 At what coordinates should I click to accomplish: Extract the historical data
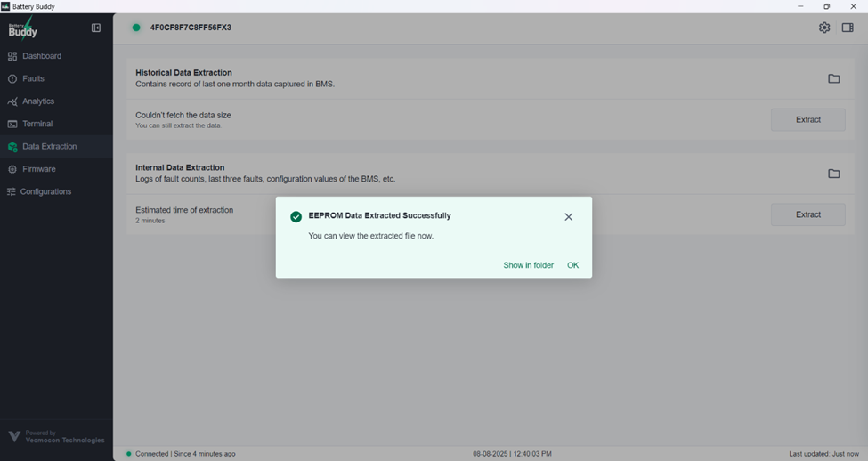click(x=807, y=120)
